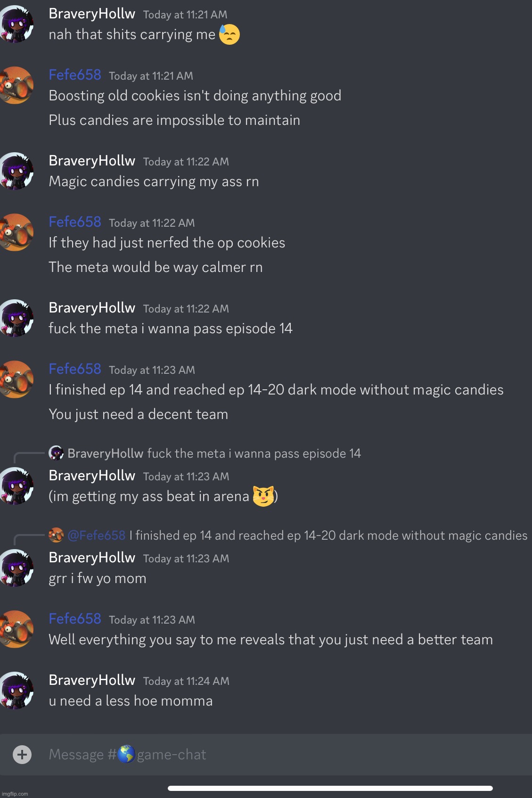Click the Fefe658 username at 11:21 AM
Screen dimensions: 532x798
[75, 75]
